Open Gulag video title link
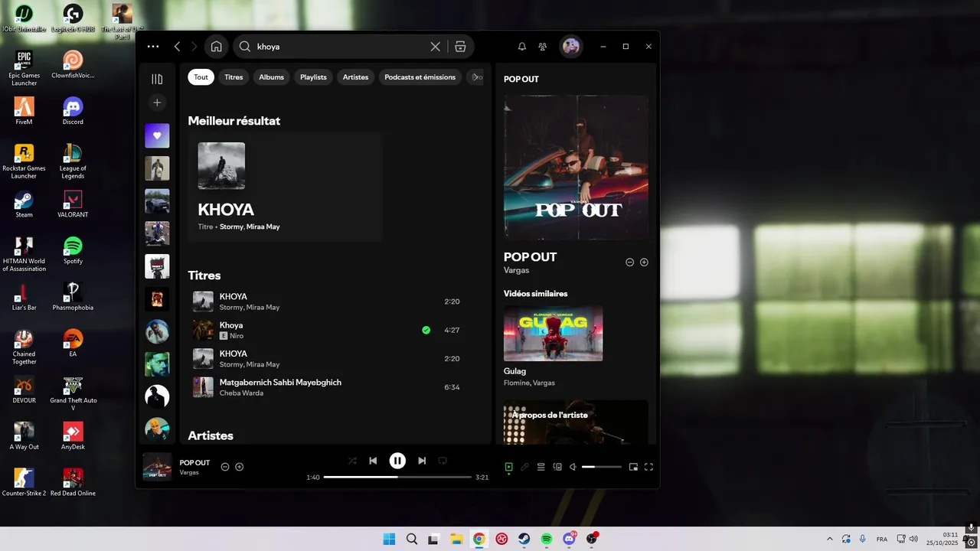This screenshot has width=980, height=551. pyautogui.click(x=514, y=371)
